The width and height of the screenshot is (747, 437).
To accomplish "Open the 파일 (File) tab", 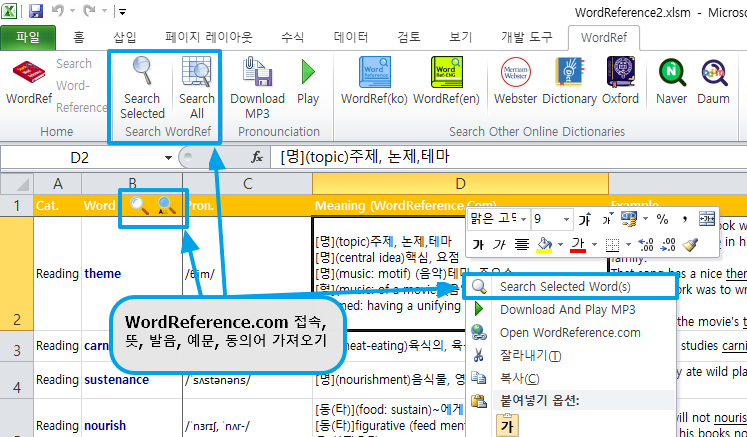I will coord(28,37).
